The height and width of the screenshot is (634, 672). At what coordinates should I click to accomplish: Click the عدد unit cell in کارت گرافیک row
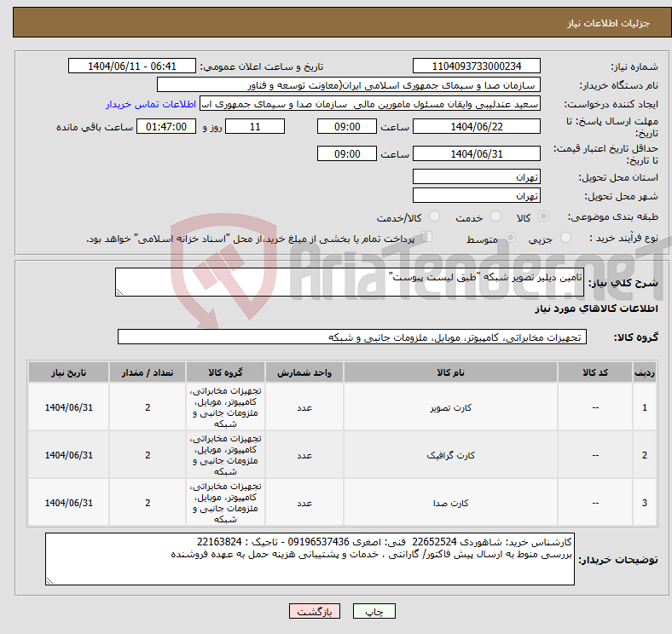pos(304,455)
